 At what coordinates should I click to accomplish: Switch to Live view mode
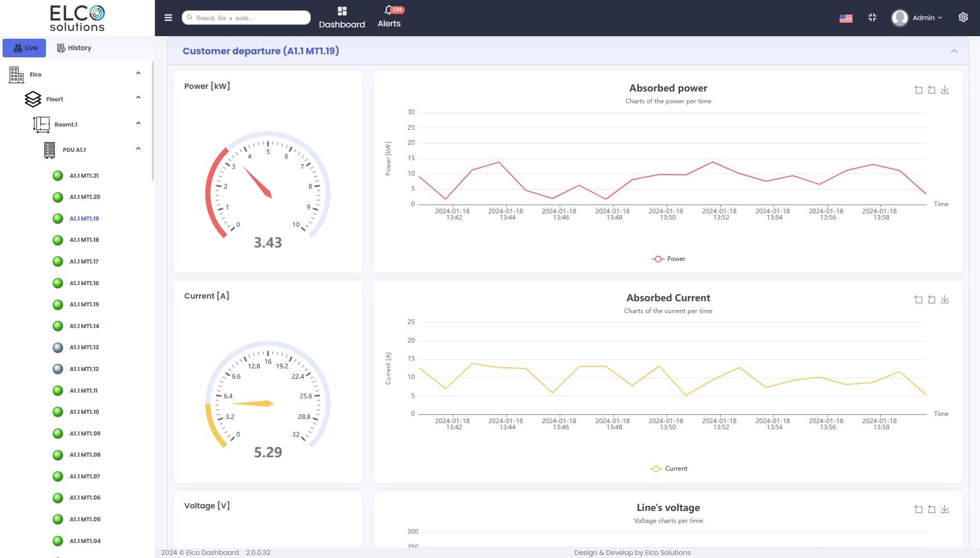[x=24, y=48]
